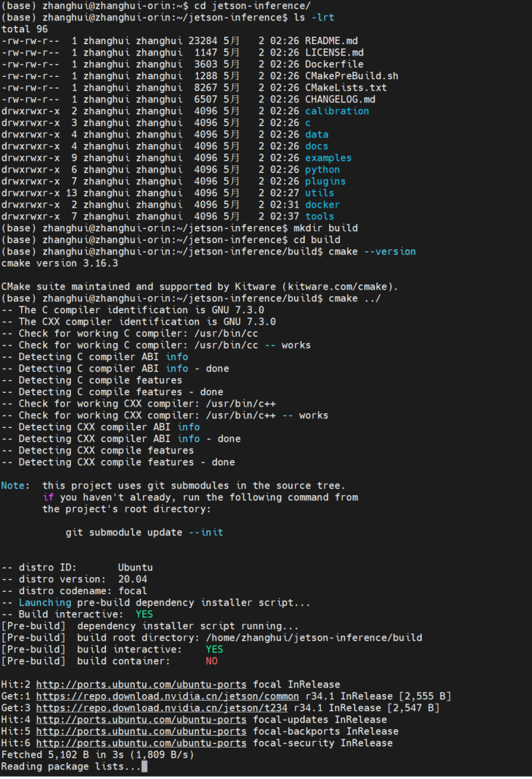Click the plugins directory name in the listing
Image resolution: width=532 pixels, height=779 pixels.
click(x=325, y=181)
